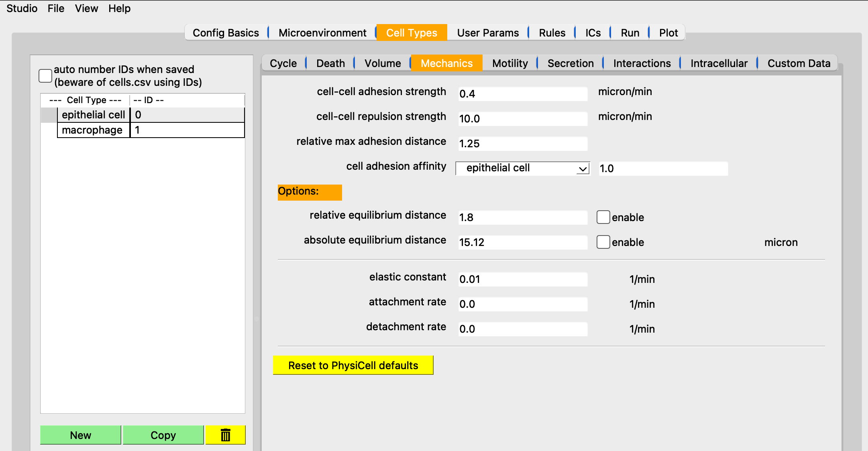Click the epithelial cell ID 0 cell
This screenshot has height=451, width=868.
click(187, 115)
